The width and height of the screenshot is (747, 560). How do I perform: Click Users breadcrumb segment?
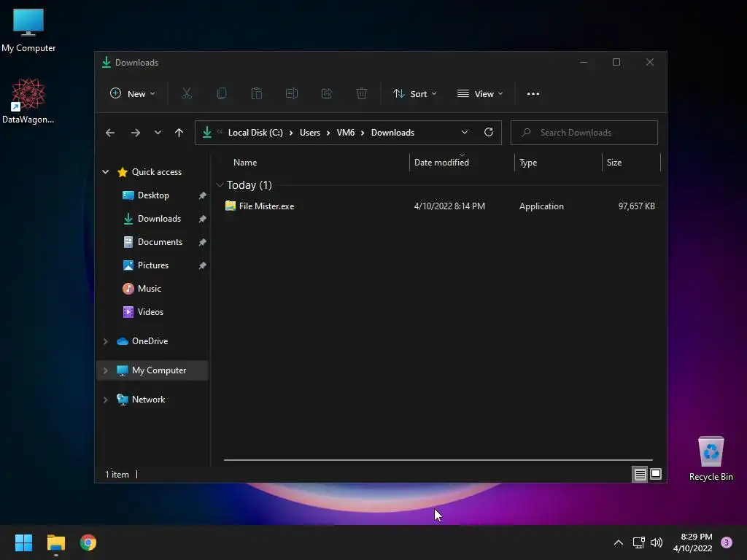[309, 133]
